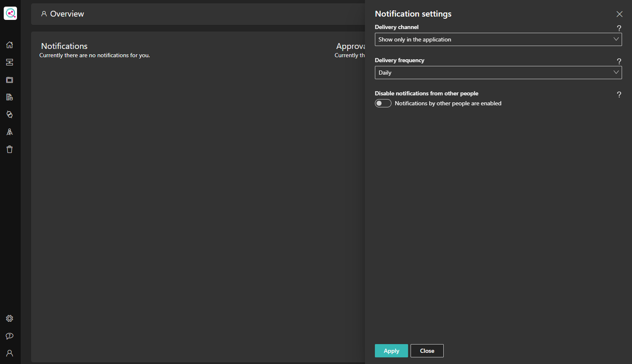This screenshot has width=632, height=364.
Task: Expand Daily frequency chevron arrow
Action: [616, 72]
